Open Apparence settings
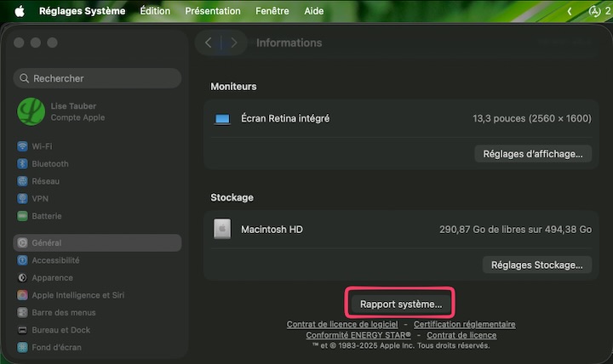 52,277
